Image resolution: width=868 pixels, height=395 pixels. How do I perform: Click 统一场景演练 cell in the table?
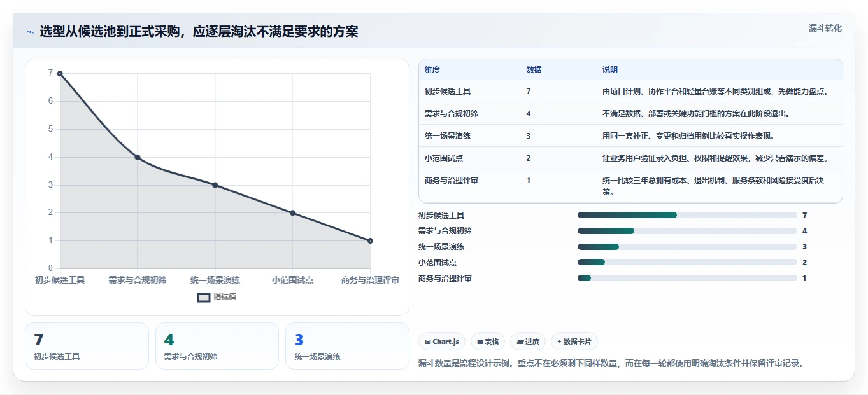(x=448, y=136)
